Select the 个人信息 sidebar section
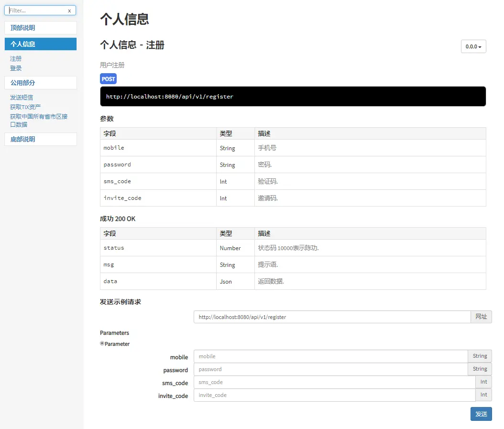Image resolution: width=504 pixels, height=429 pixels. 41,44
